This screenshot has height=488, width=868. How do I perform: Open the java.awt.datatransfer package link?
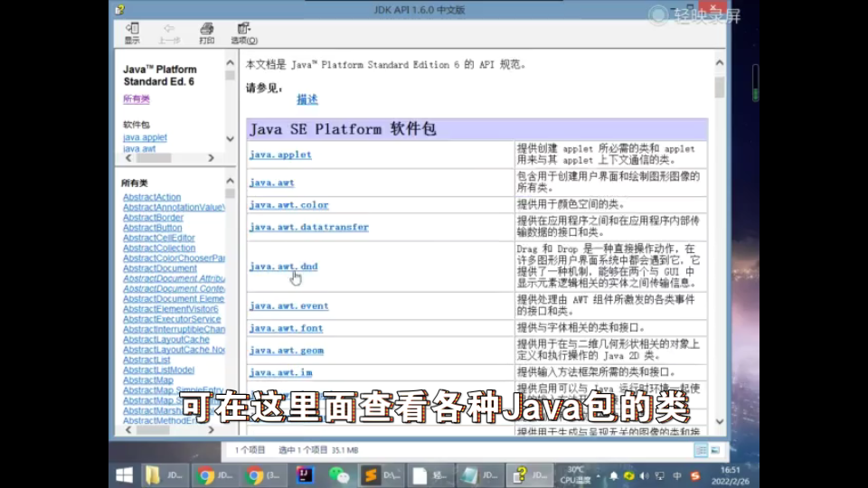click(309, 228)
